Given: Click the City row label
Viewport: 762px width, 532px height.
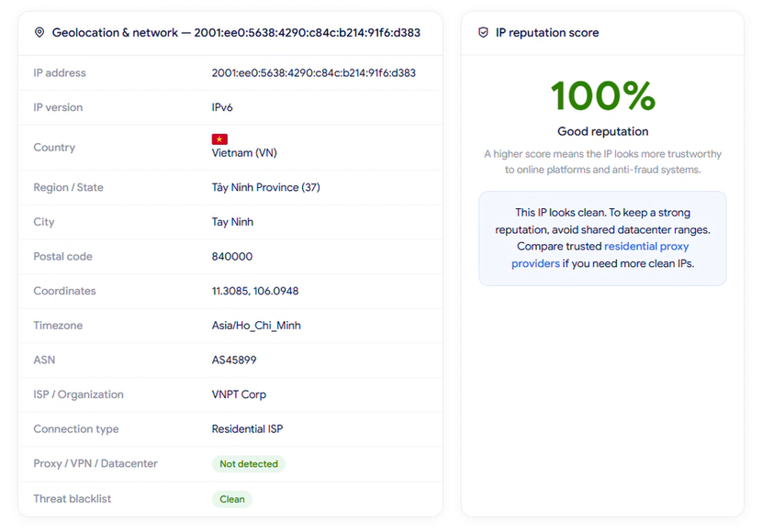Looking at the screenshot, I should (x=44, y=222).
